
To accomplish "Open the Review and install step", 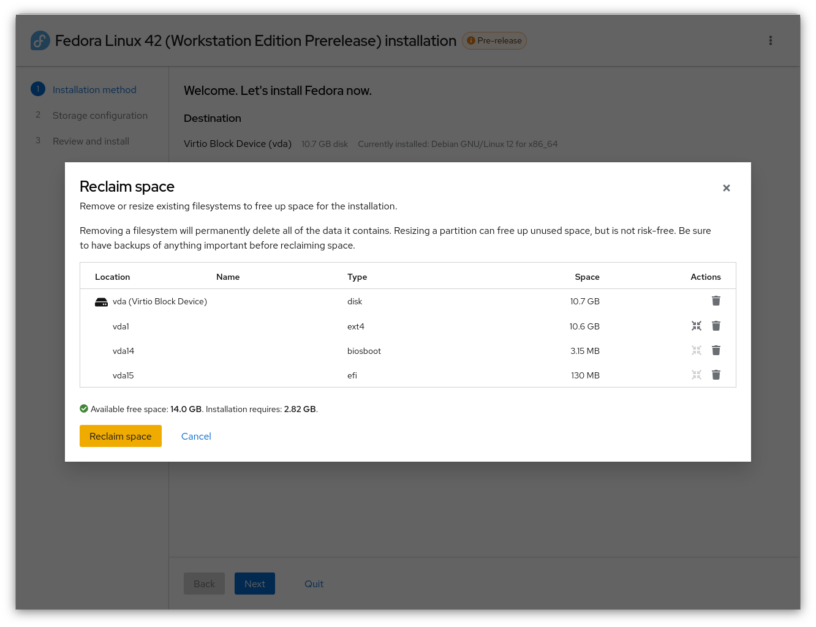I will pos(92,141).
